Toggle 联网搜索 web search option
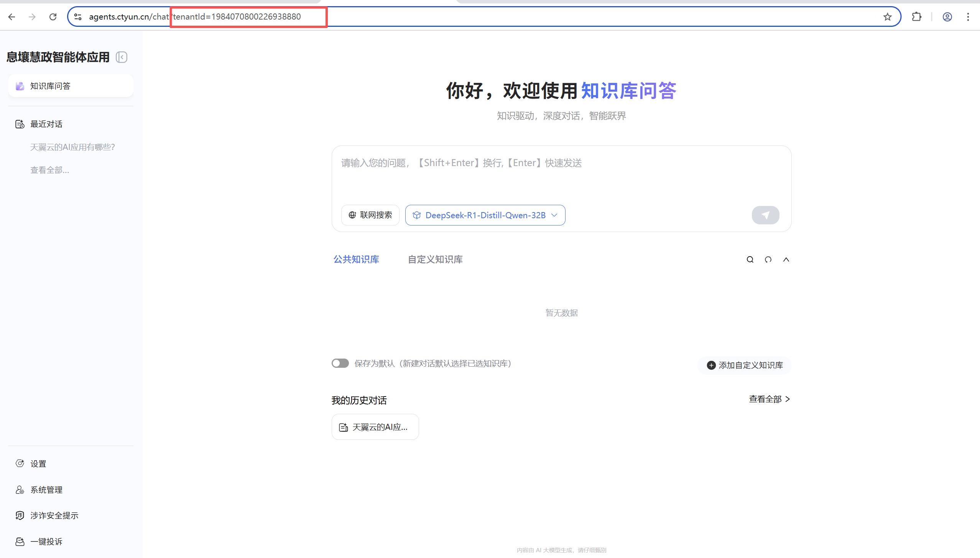This screenshot has height=558, width=980. click(x=370, y=215)
